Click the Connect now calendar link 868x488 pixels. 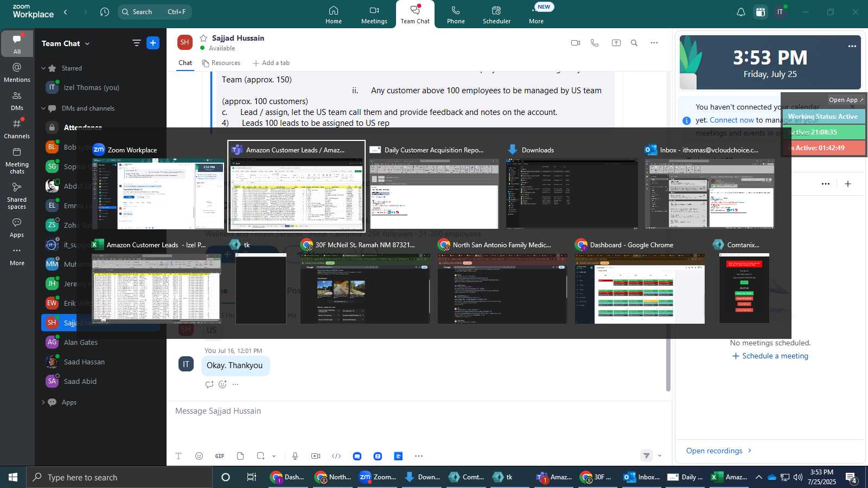point(732,120)
